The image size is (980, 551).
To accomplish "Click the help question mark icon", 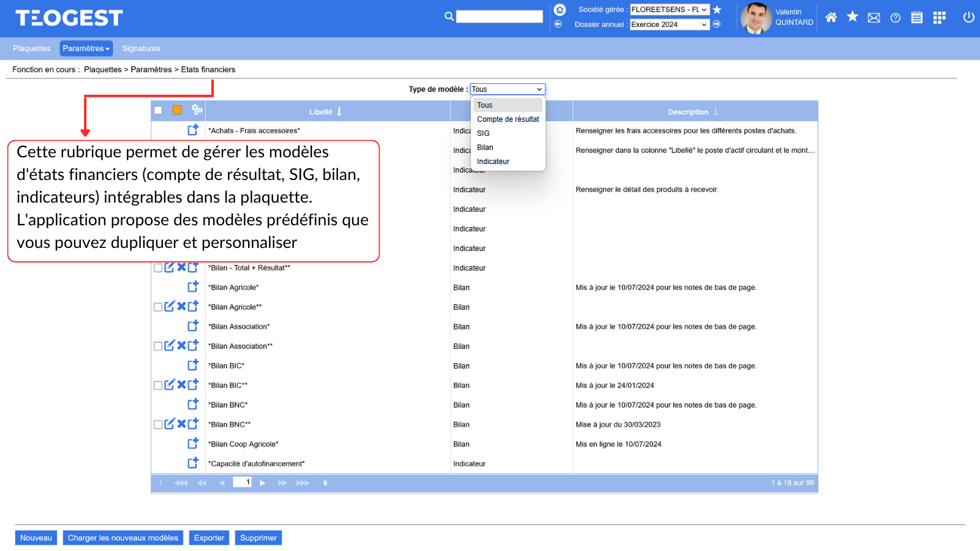I will [895, 18].
